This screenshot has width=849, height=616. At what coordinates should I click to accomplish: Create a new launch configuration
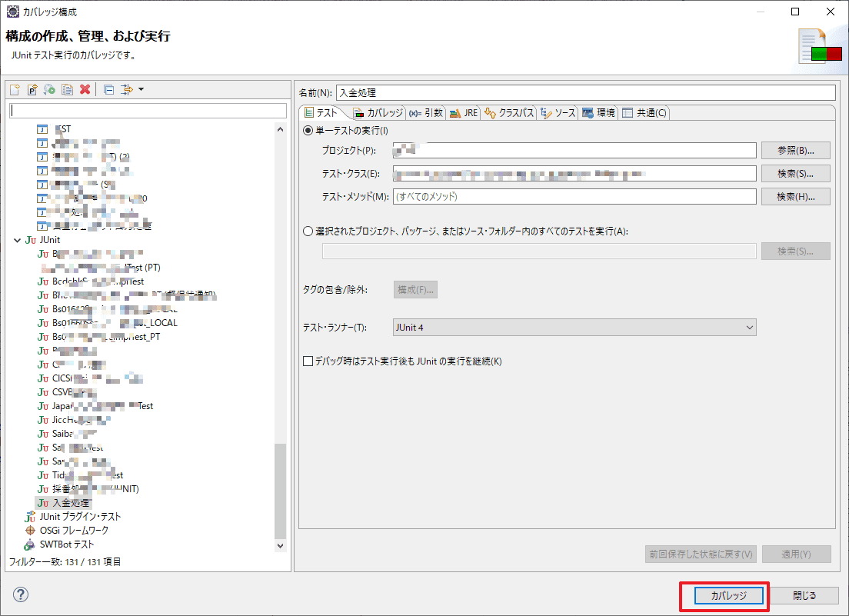pyautogui.click(x=15, y=90)
